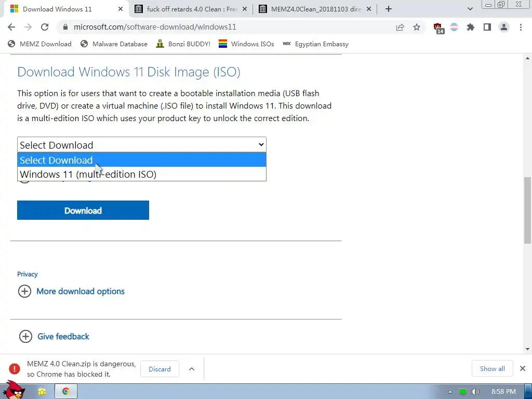
Task: Click the pink and blue striped extension icon
Action: [454, 27]
